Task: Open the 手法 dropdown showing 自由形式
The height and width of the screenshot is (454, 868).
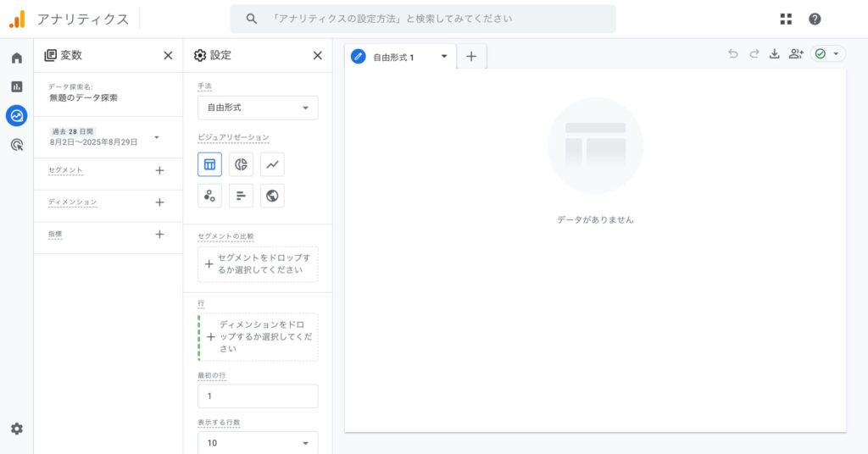Action: [x=258, y=108]
